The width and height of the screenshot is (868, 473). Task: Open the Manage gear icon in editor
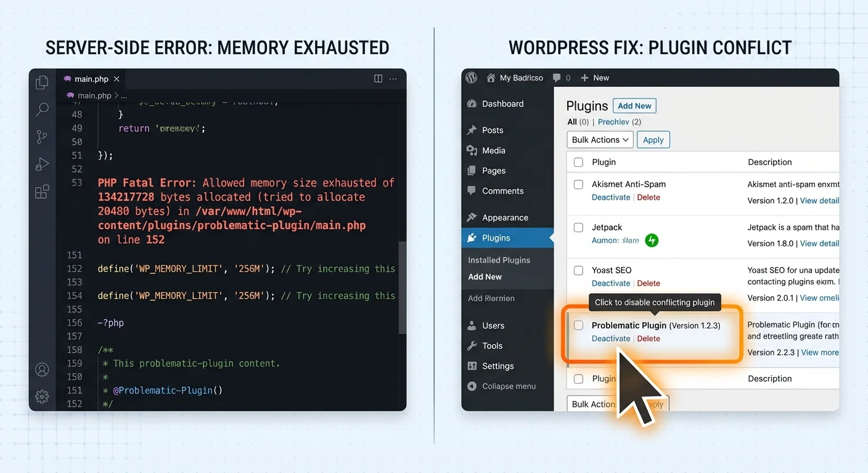tap(42, 397)
